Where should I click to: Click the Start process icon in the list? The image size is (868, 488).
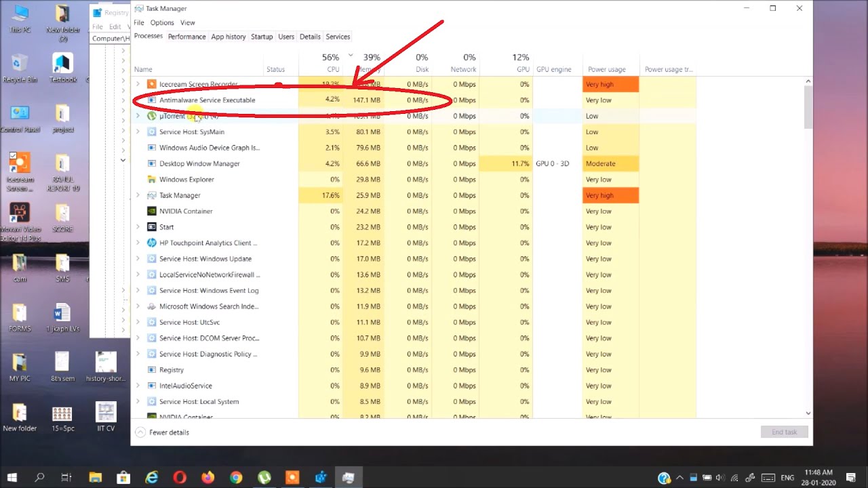click(x=152, y=227)
